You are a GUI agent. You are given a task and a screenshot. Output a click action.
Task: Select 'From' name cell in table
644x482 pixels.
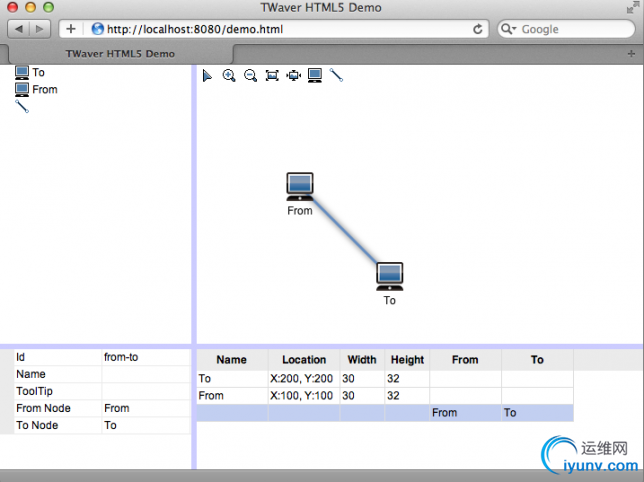tap(232, 396)
